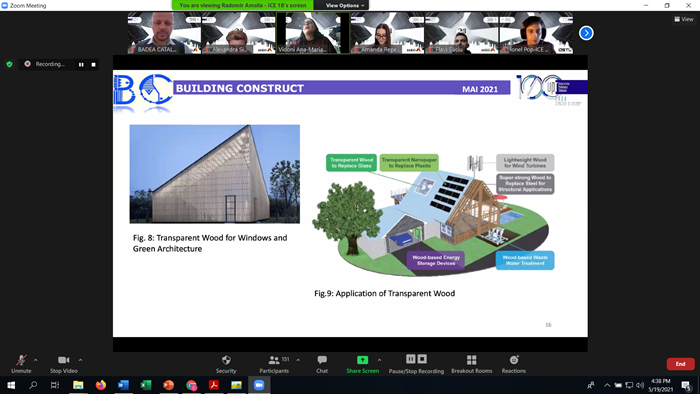
Task: End the meeting
Action: 680,364
